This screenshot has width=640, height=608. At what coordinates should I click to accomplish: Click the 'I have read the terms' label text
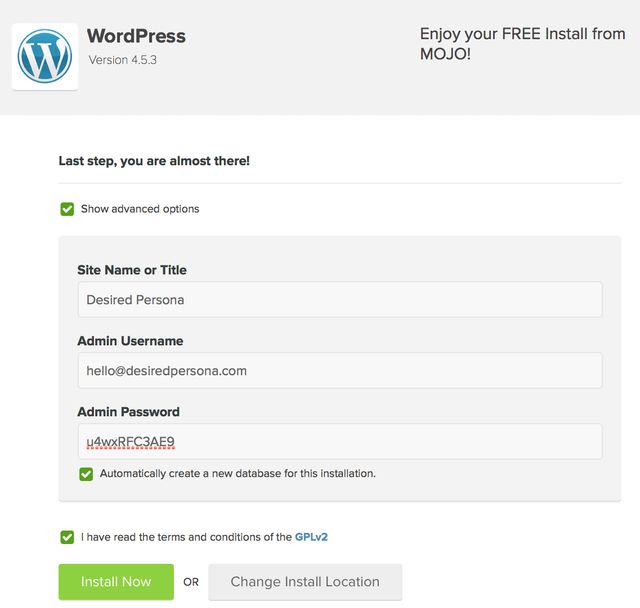tap(186, 537)
